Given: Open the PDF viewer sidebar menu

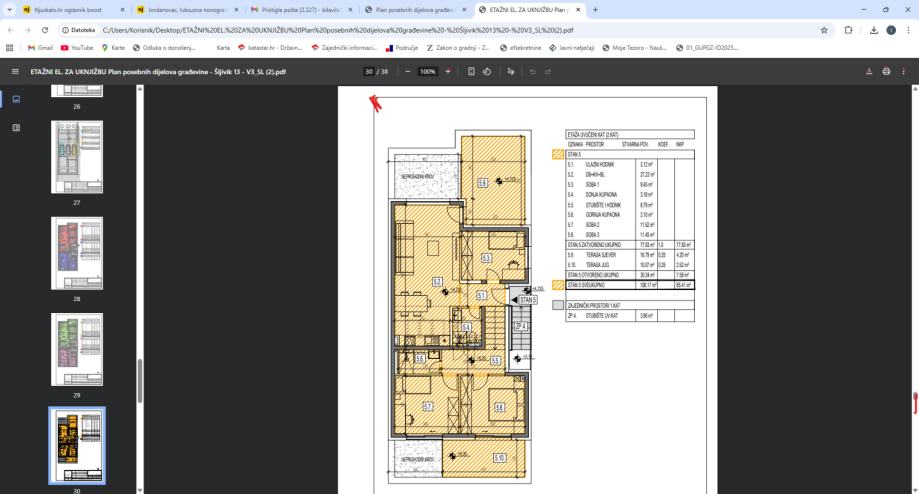Looking at the screenshot, I should pos(15,71).
